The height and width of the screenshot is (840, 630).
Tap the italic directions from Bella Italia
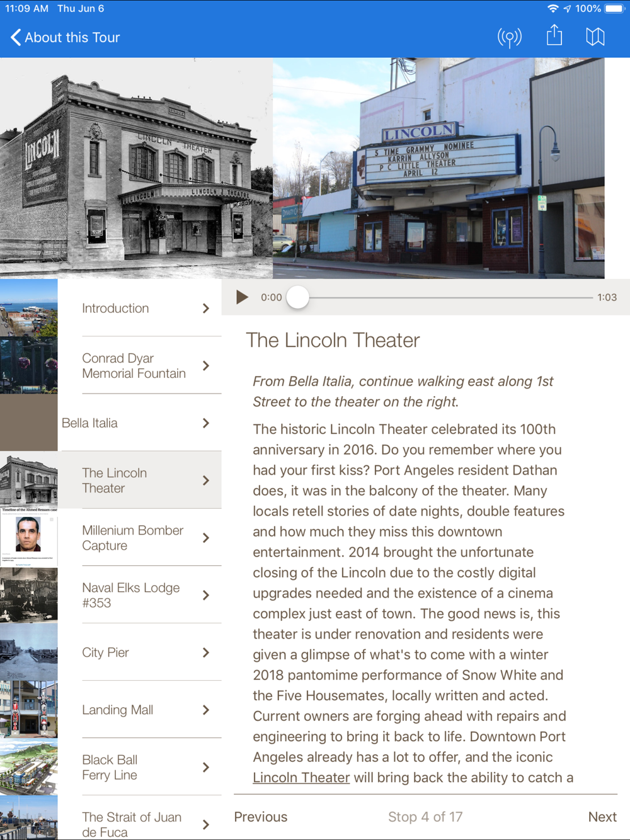coord(403,392)
